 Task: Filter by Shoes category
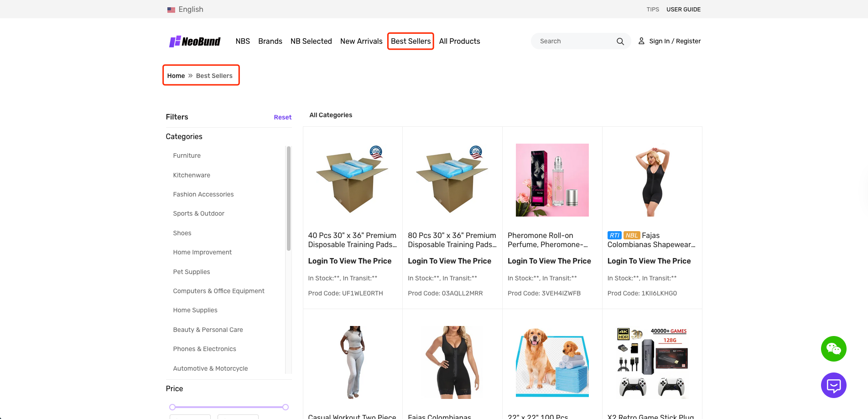(x=182, y=233)
